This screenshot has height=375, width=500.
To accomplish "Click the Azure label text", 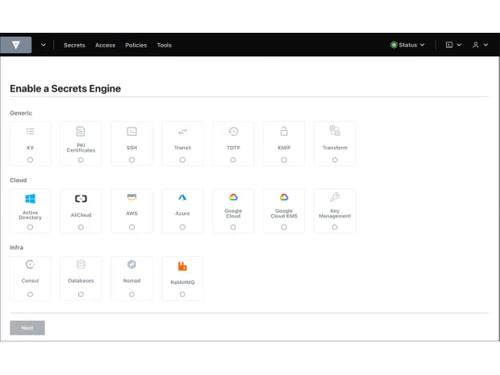I will click(x=182, y=213).
